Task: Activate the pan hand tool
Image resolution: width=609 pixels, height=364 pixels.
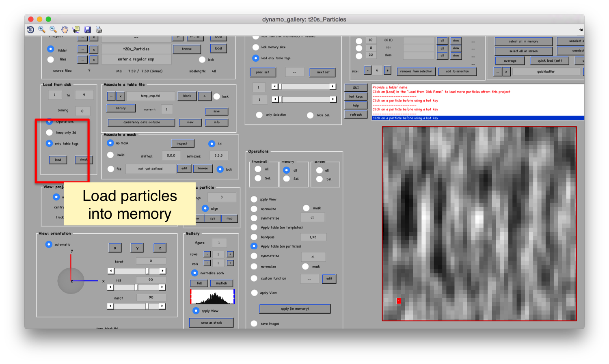Action: point(65,30)
